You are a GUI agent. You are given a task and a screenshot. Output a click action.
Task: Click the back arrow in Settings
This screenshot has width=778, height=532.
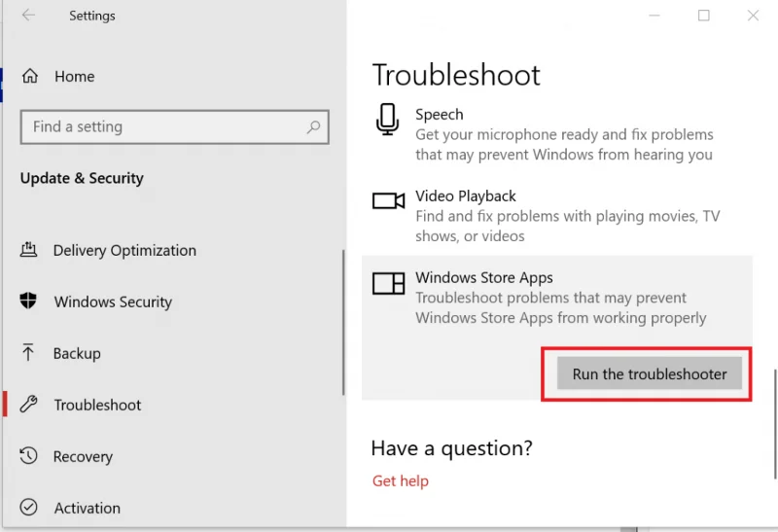(28, 16)
